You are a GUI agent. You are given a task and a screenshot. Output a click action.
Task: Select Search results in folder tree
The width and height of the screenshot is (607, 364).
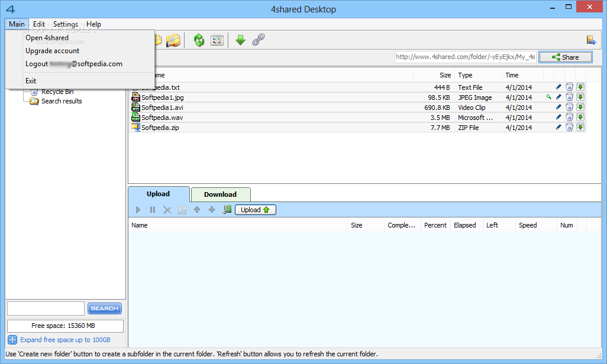point(62,101)
